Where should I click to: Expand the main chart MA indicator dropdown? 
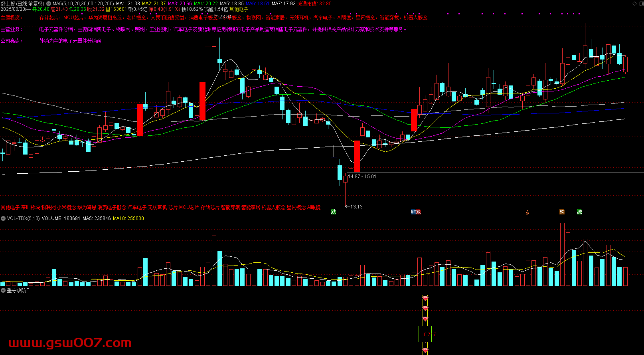pos(49,4)
